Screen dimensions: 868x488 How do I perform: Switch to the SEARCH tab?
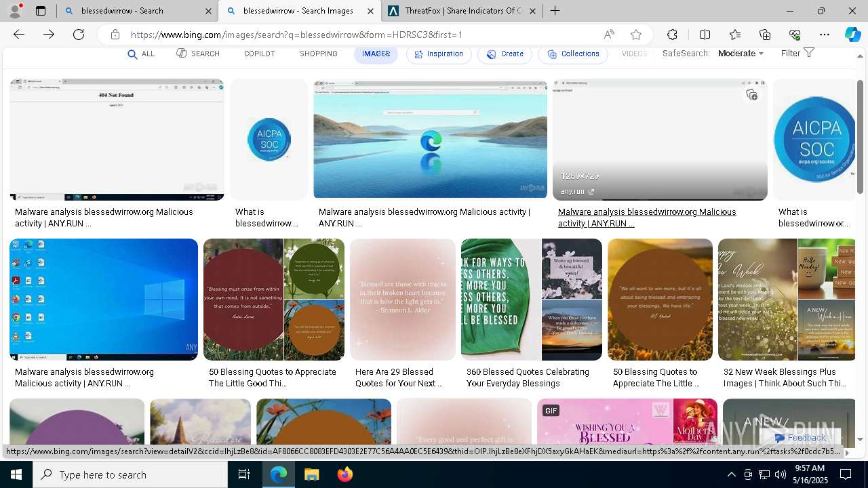coord(198,54)
